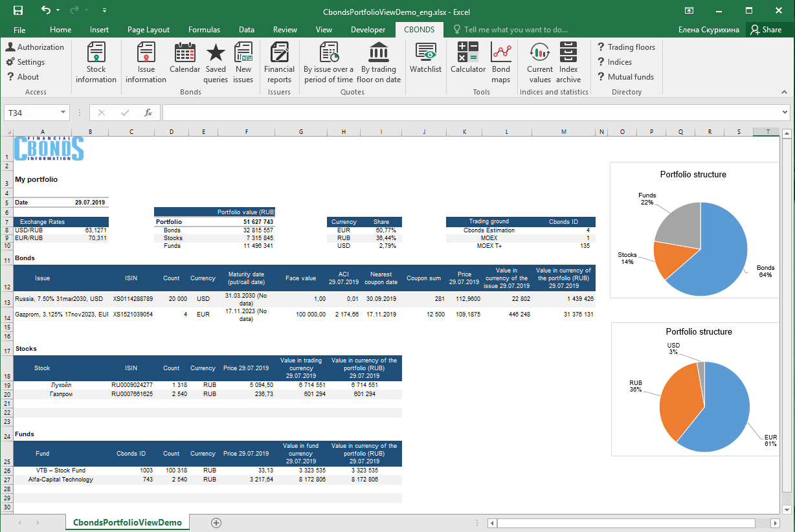Open the File menu
Screen dimensions: 795x532
click(19, 30)
